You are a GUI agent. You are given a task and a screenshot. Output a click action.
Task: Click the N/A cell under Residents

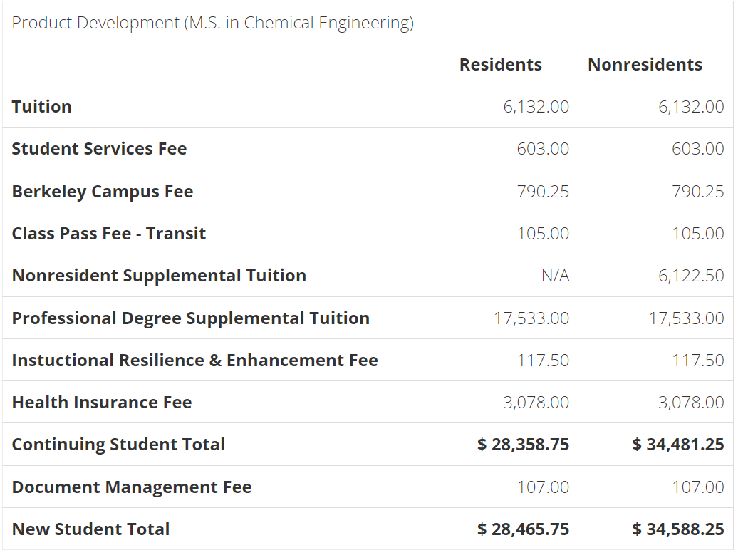coord(555,276)
